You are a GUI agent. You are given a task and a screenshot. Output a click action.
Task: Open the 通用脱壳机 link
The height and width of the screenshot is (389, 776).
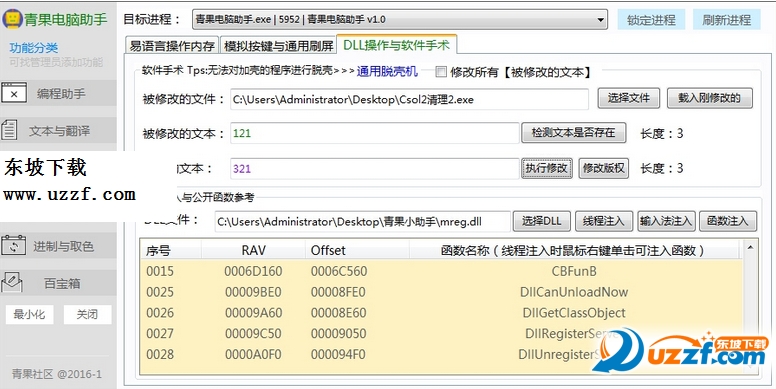point(387,71)
